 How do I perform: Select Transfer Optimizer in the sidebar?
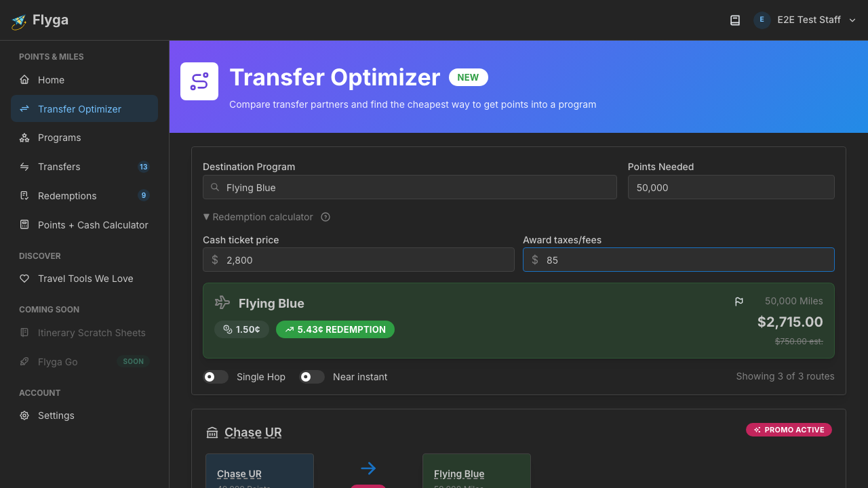click(x=84, y=109)
